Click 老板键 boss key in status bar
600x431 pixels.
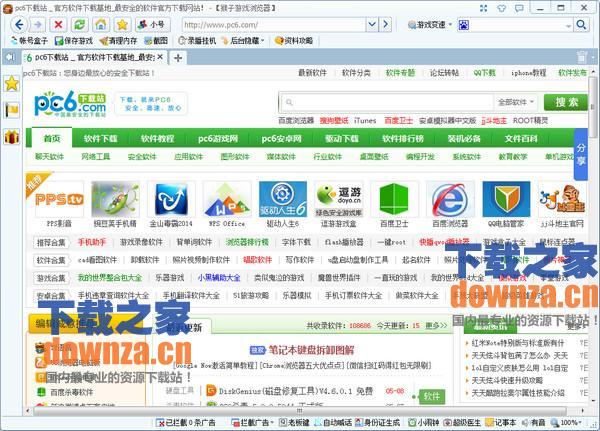click(x=294, y=423)
